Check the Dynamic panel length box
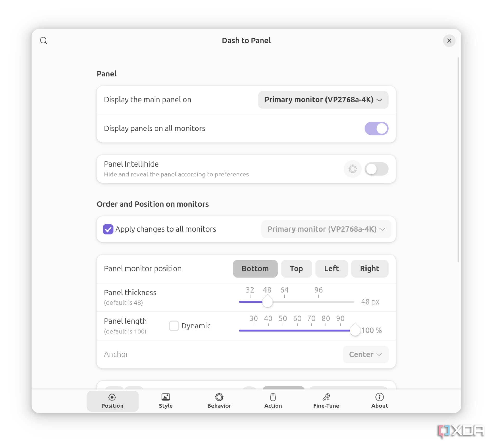 [x=174, y=326]
